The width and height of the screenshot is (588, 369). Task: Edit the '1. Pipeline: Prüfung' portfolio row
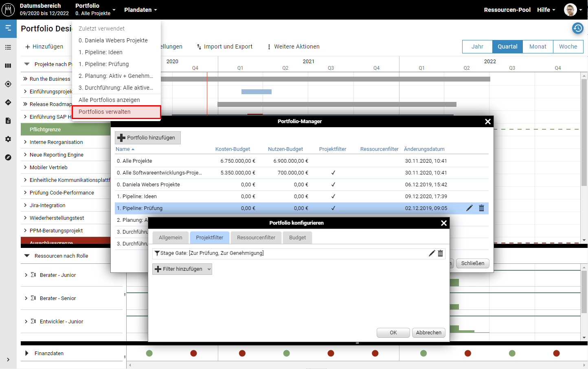point(469,208)
